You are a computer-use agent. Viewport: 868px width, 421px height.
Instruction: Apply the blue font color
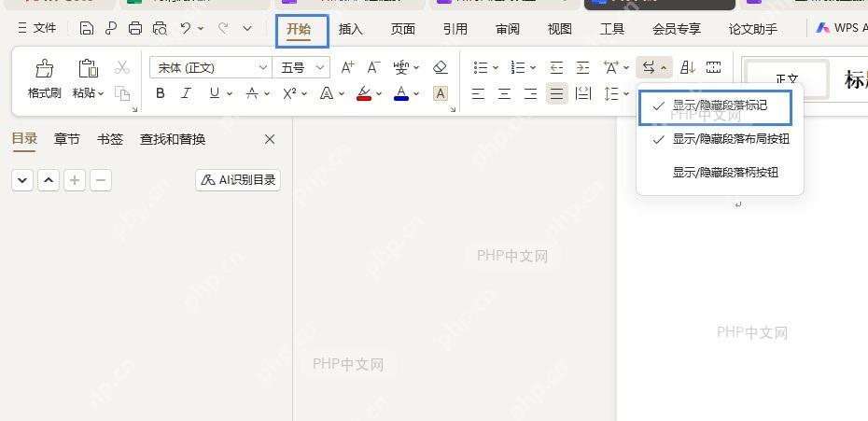tap(401, 93)
